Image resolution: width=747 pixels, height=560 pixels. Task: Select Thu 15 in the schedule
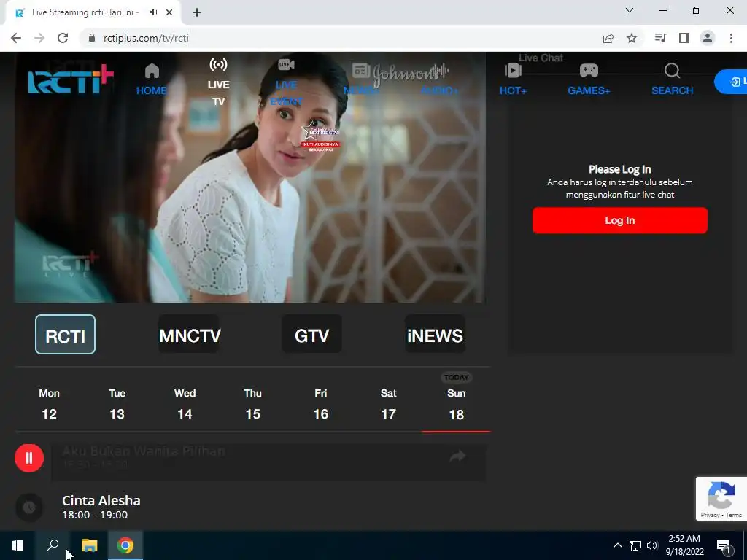point(253,404)
